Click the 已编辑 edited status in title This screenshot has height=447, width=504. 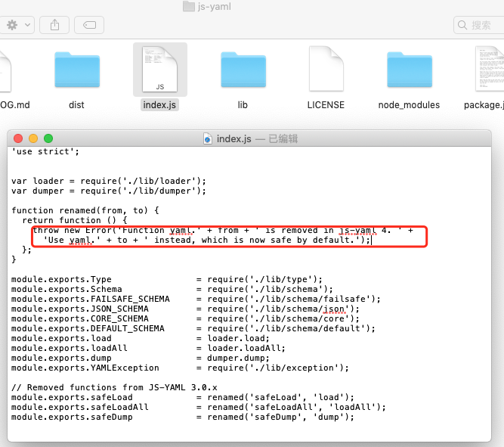click(283, 138)
